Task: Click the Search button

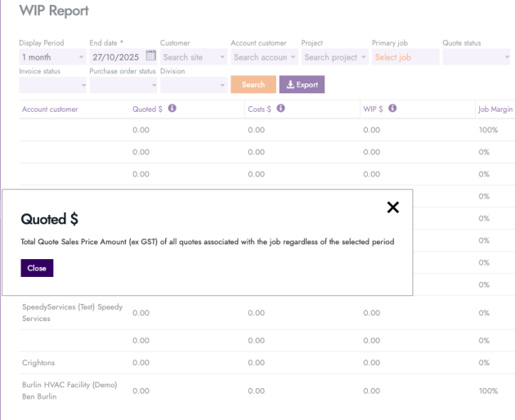Action: point(253,84)
